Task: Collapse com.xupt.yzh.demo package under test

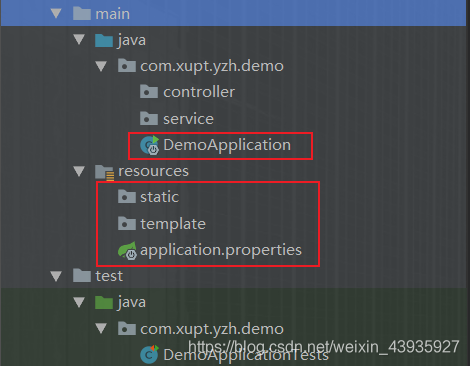Action: (x=101, y=328)
